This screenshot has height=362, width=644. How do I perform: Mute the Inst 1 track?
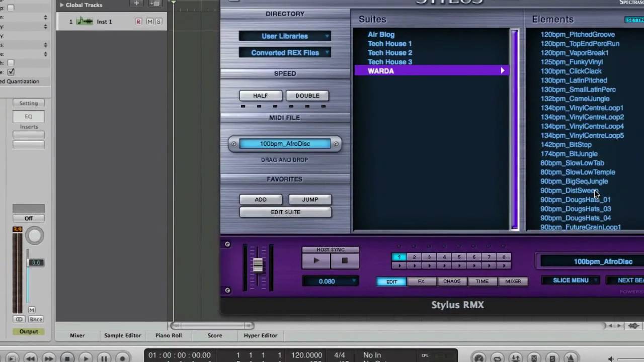pyautogui.click(x=150, y=22)
